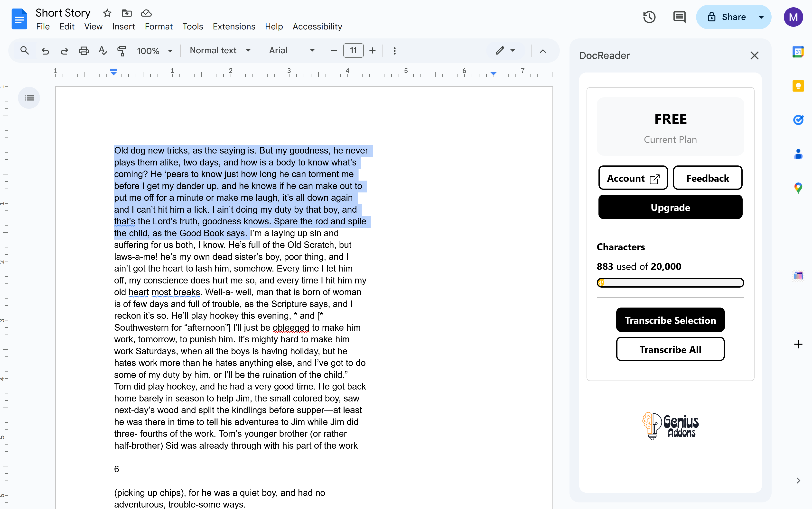Open the Normal text style dropdown

(x=220, y=51)
